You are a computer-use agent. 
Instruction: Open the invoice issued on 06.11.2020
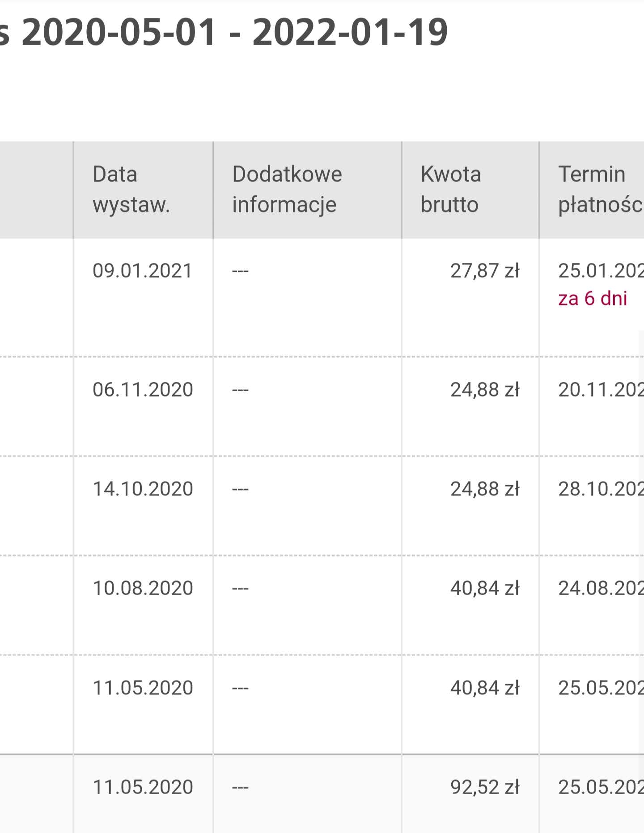pos(143,390)
